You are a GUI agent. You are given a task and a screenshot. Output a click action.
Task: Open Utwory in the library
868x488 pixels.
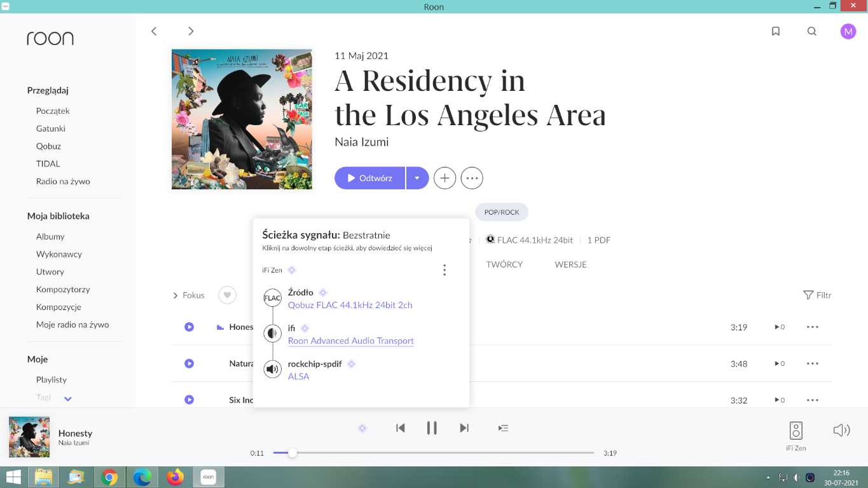50,272
